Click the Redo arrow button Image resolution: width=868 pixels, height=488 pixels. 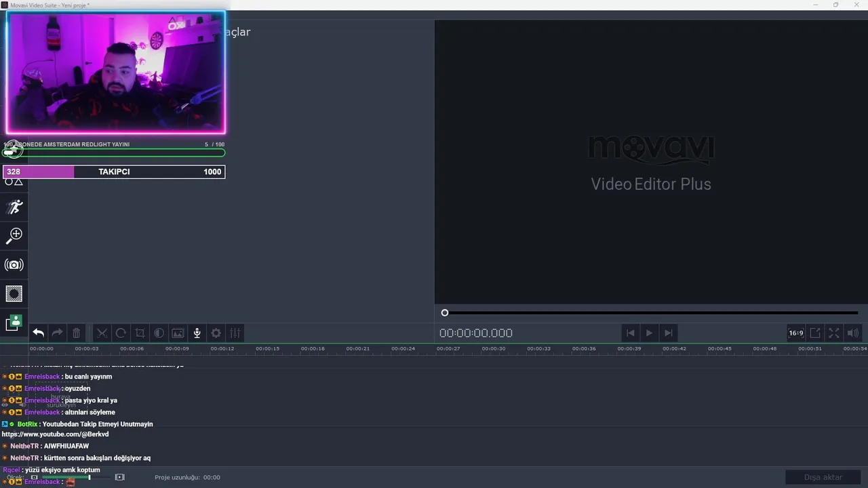(58, 333)
